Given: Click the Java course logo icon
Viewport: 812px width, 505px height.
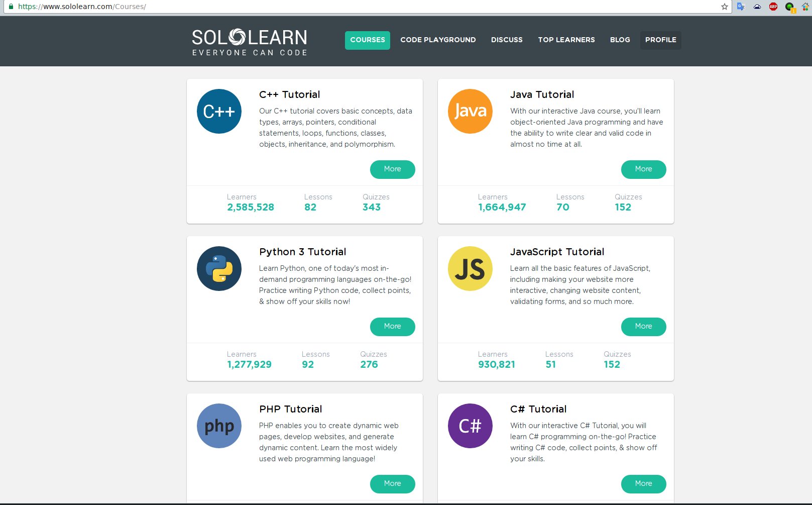Looking at the screenshot, I should [x=470, y=112].
